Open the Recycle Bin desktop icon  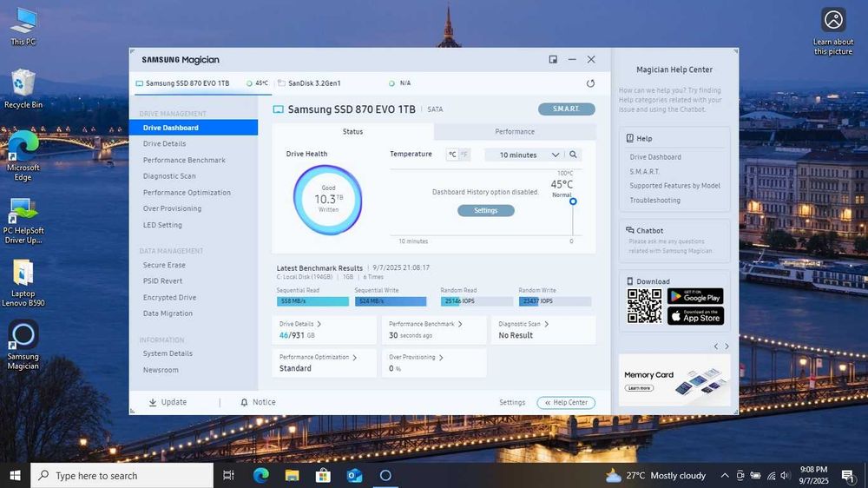pyautogui.click(x=23, y=89)
